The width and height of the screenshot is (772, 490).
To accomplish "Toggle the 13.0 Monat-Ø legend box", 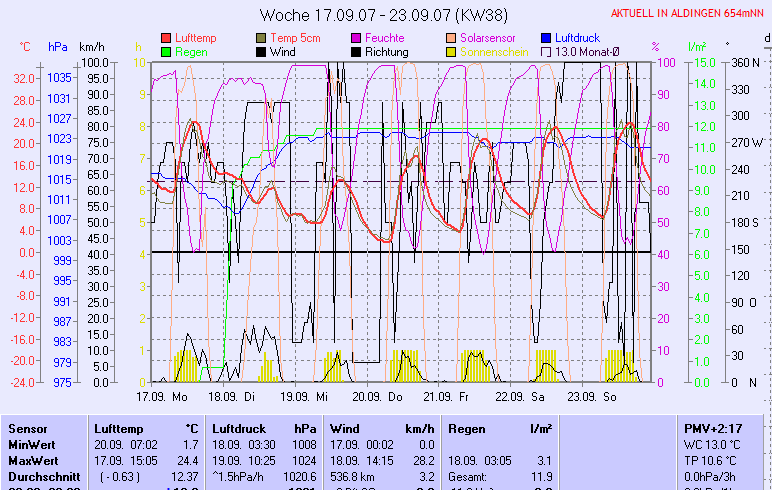I will click(546, 52).
